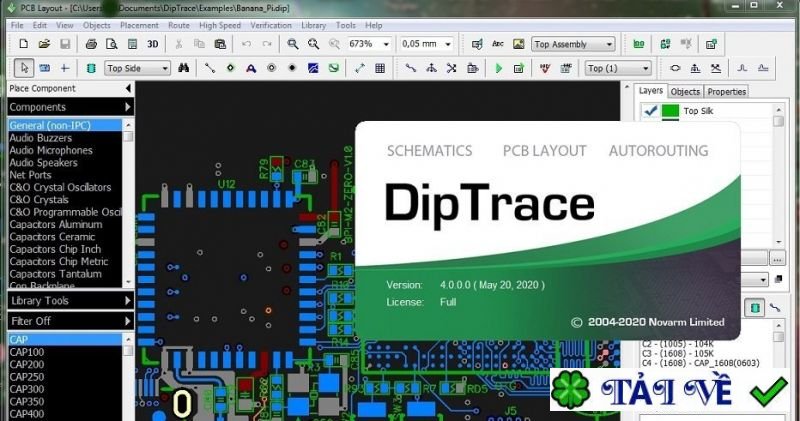
Task: Click the binoculars Find icon
Action: click(x=184, y=68)
